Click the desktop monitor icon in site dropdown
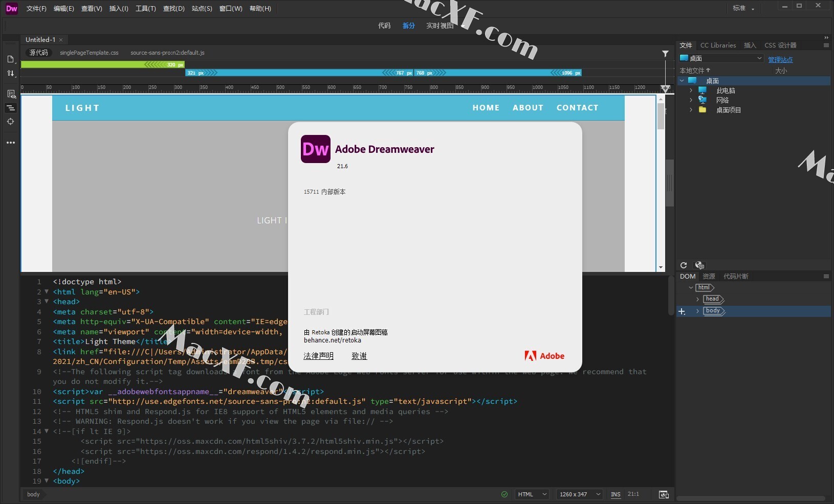The width and height of the screenshot is (834, 504). [684, 58]
